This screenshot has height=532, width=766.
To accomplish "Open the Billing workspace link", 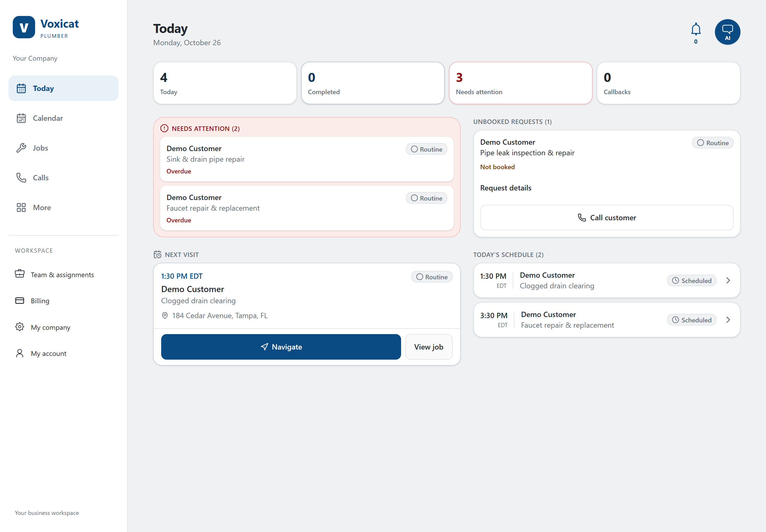I will pos(63,301).
